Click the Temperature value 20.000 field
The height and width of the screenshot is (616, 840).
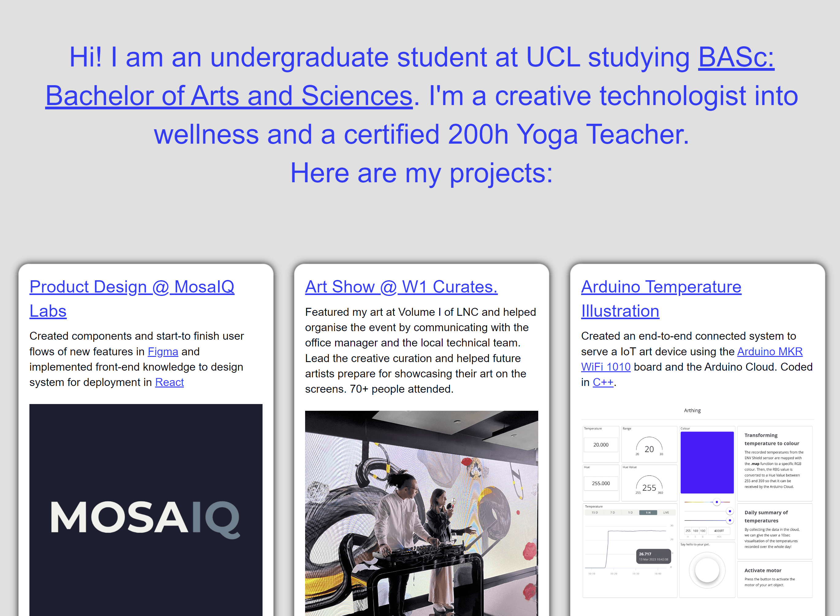(x=601, y=445)
